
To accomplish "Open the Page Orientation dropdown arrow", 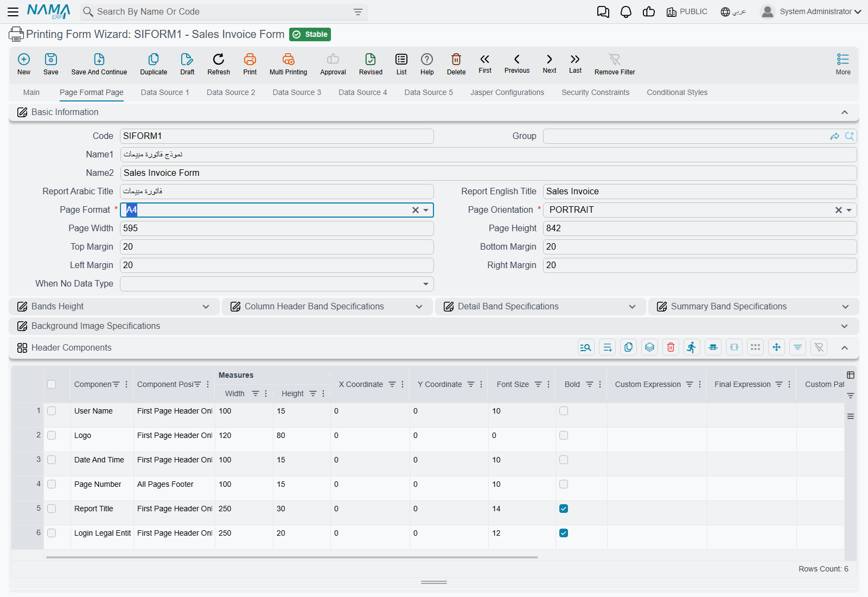I will (x=849, y=210).
